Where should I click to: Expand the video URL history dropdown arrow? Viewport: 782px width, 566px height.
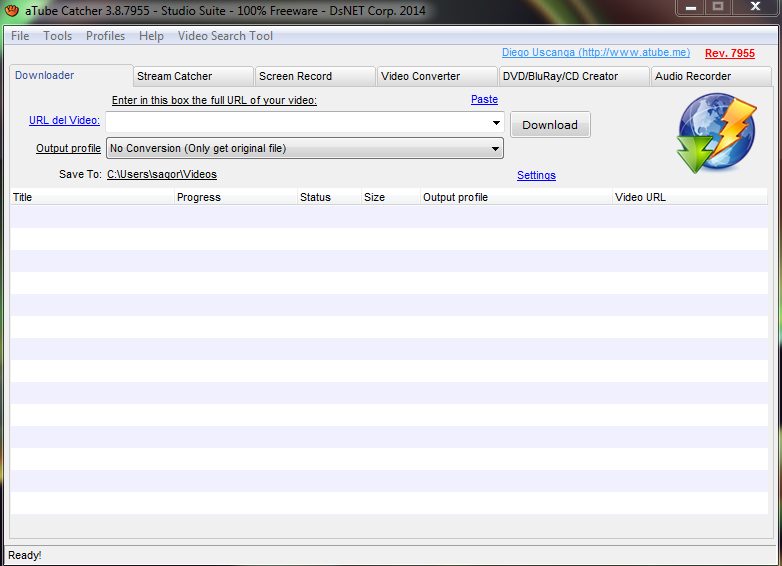coord(496,122)
